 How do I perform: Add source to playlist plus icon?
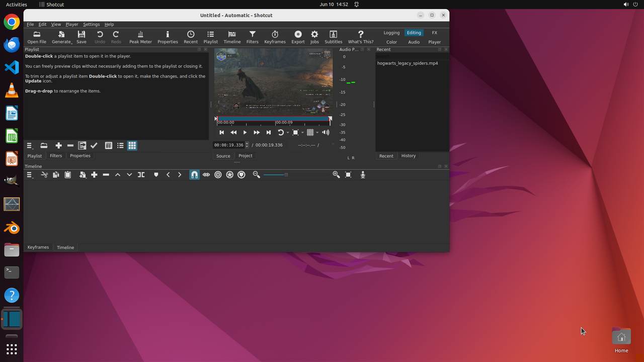(x=58, y=145)
